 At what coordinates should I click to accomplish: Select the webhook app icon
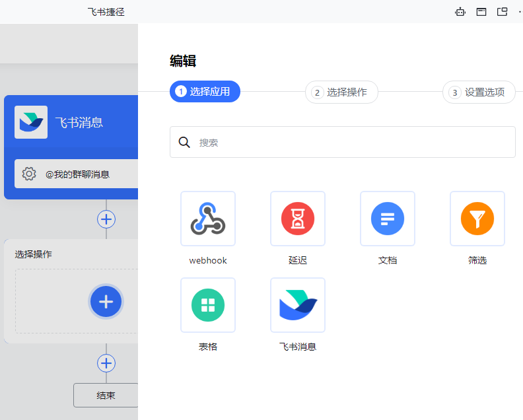pyautogui.click(x=208, y=219)
